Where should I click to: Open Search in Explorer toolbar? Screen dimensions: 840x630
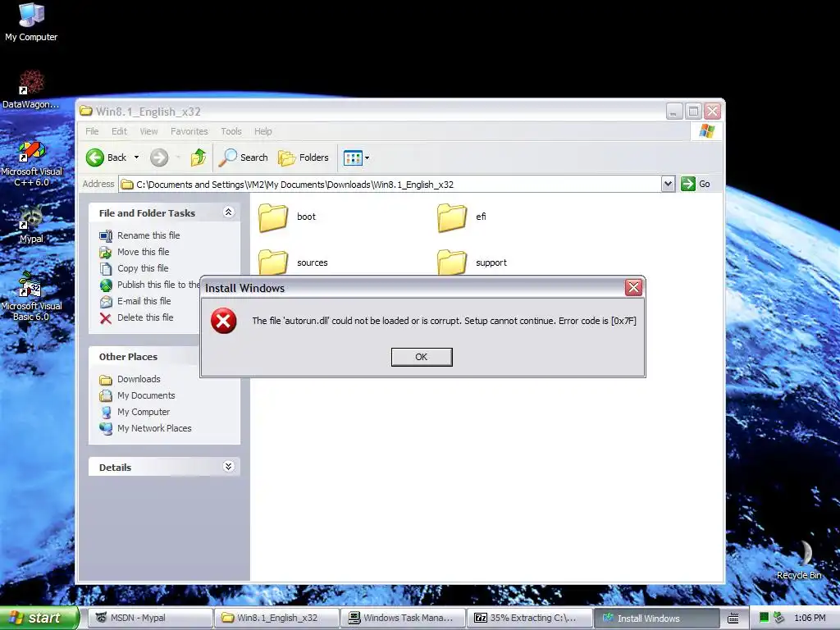(244, 157)
